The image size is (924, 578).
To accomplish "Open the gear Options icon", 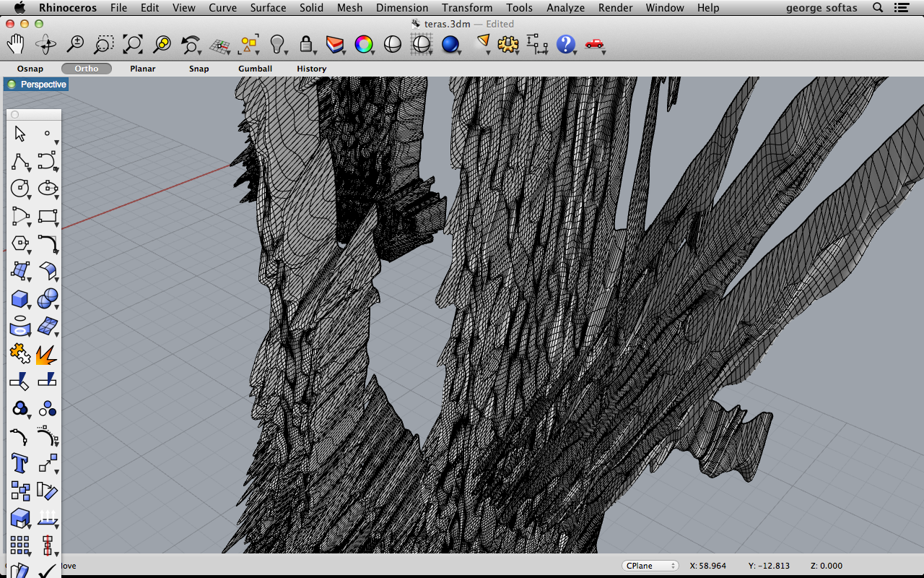I will tap(508, 45).
